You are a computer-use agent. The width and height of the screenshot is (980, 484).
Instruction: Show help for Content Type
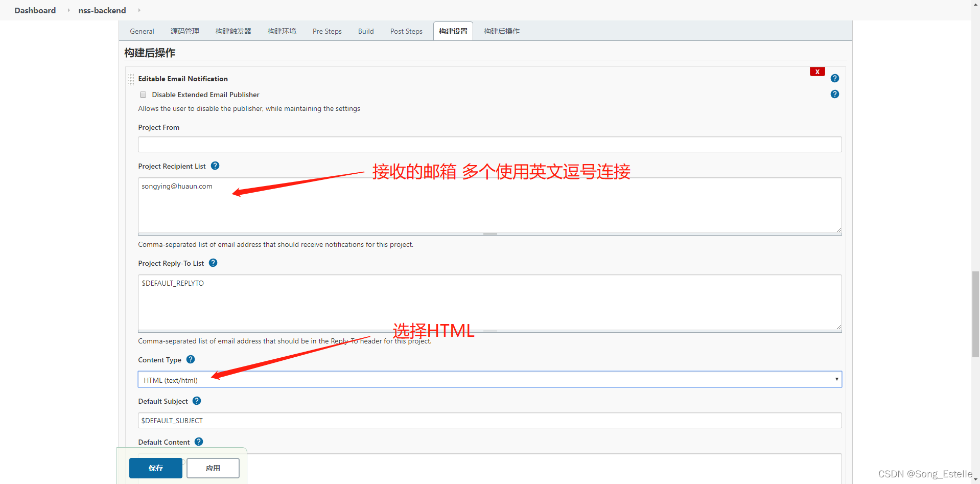(x=191, y=359)
